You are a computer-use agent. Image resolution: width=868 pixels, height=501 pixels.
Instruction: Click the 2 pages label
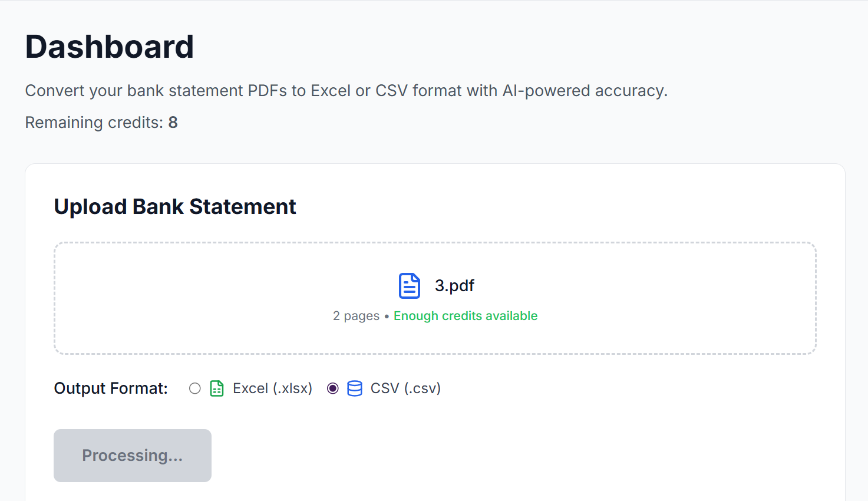[x=356, y=316]
